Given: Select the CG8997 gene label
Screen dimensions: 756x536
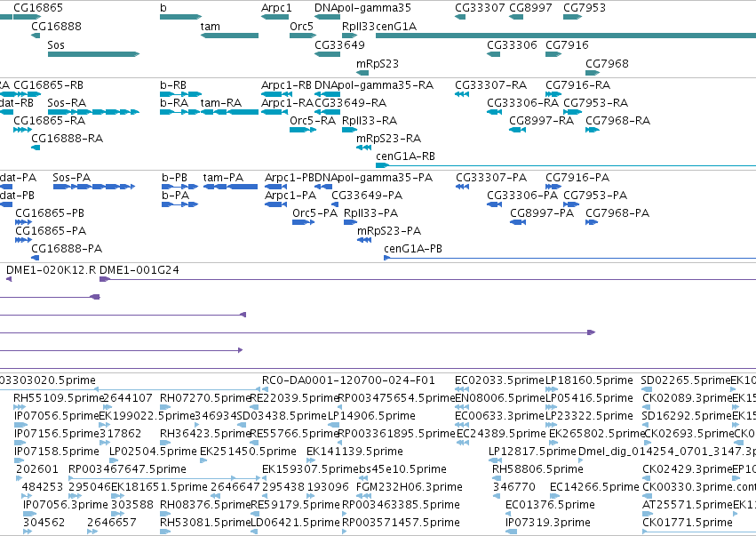Looking at the screenshot, I should 530,8.
